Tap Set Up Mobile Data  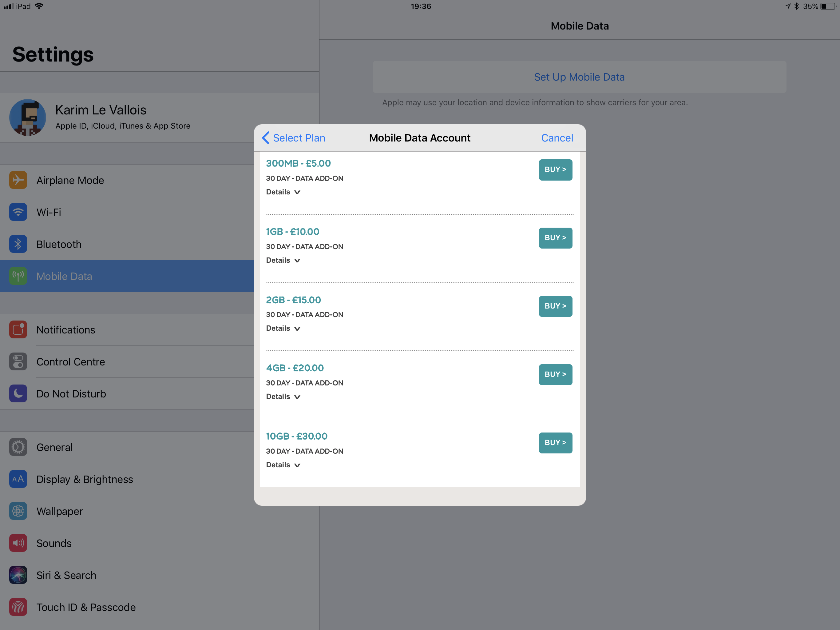click(580, 77)
